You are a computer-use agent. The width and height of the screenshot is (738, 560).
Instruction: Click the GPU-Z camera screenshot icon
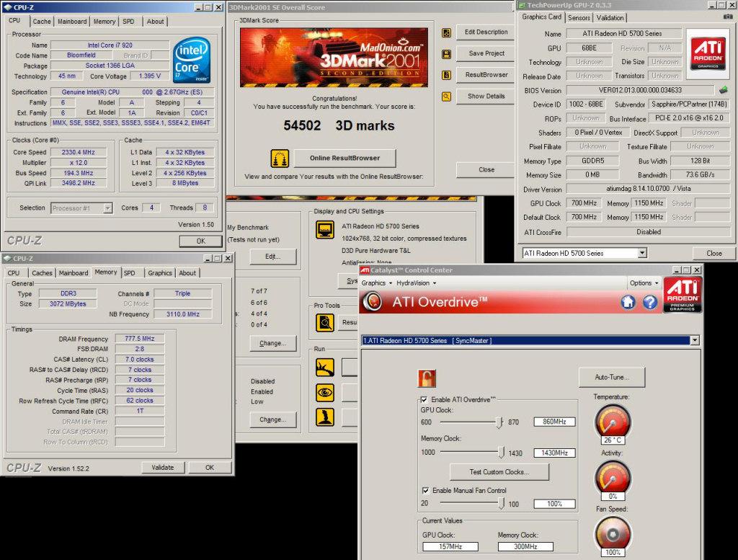point(728,17)
